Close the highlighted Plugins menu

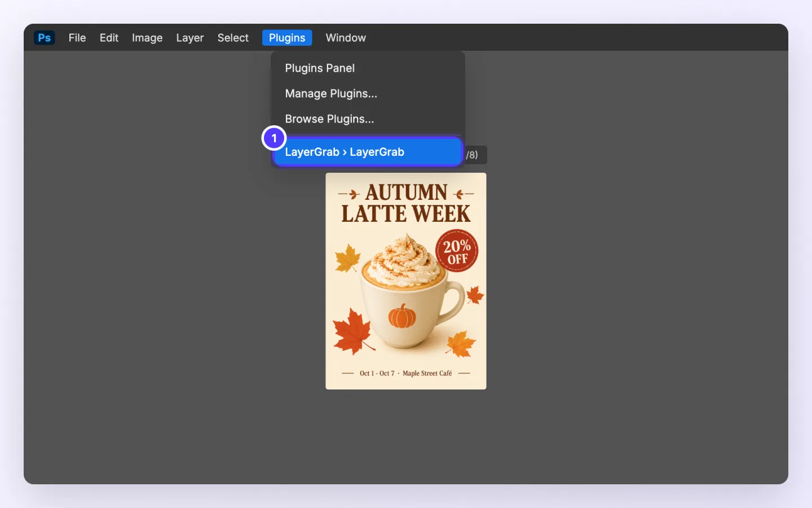tap(287, 38)
